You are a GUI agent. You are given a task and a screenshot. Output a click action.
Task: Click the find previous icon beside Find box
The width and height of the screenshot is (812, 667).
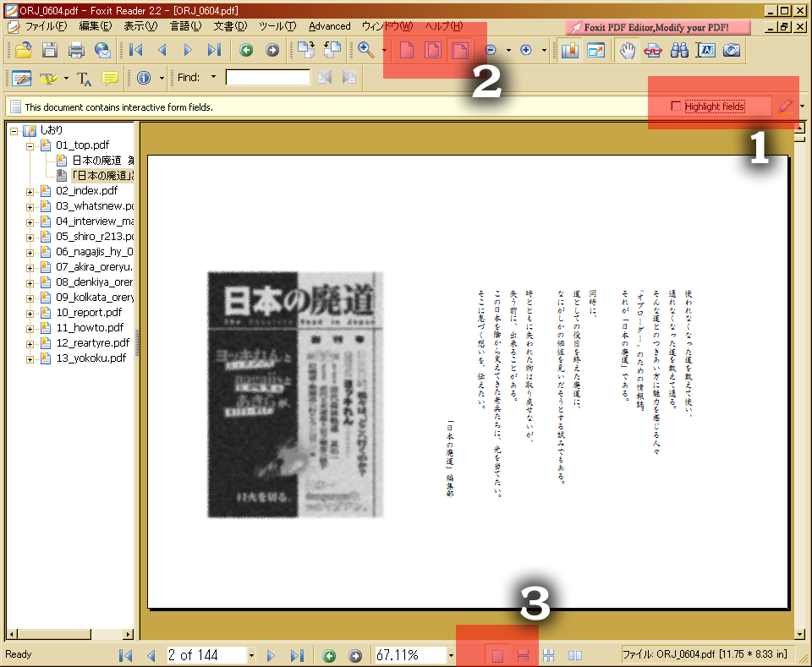(x=325, y=78)
